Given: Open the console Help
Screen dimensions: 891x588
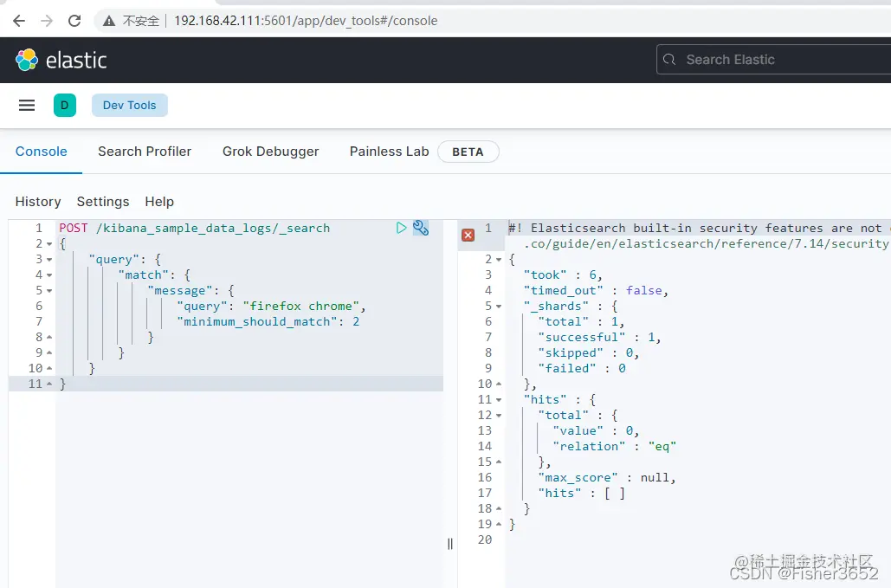Looking at the screenshot, I should (159, 202).
